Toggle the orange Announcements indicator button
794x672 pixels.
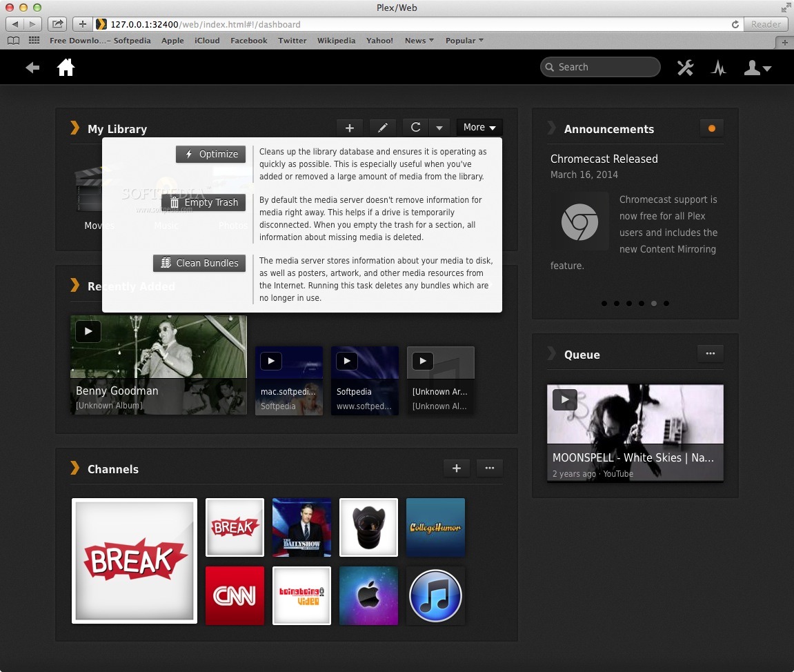point(711,128)
